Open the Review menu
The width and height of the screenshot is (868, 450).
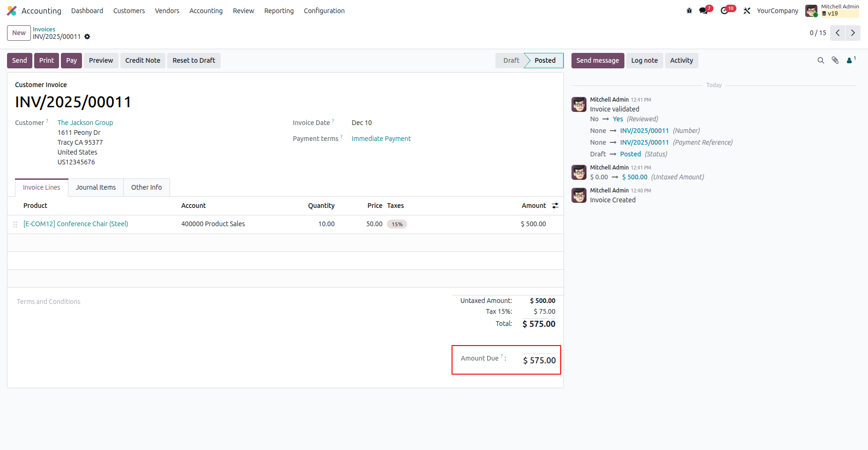coord(244,11)
